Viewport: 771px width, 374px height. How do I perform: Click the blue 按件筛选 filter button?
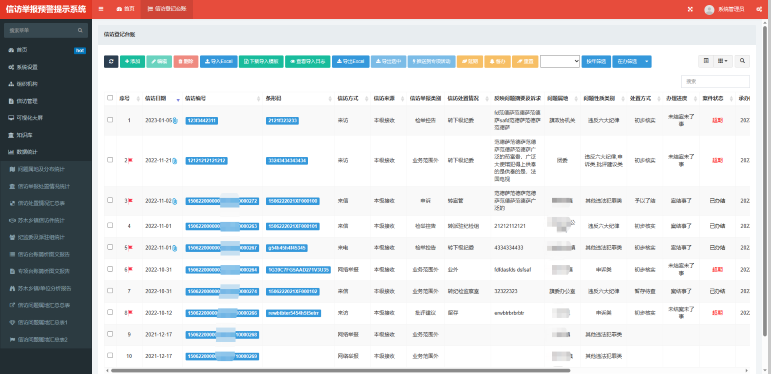tap(596, 61)
